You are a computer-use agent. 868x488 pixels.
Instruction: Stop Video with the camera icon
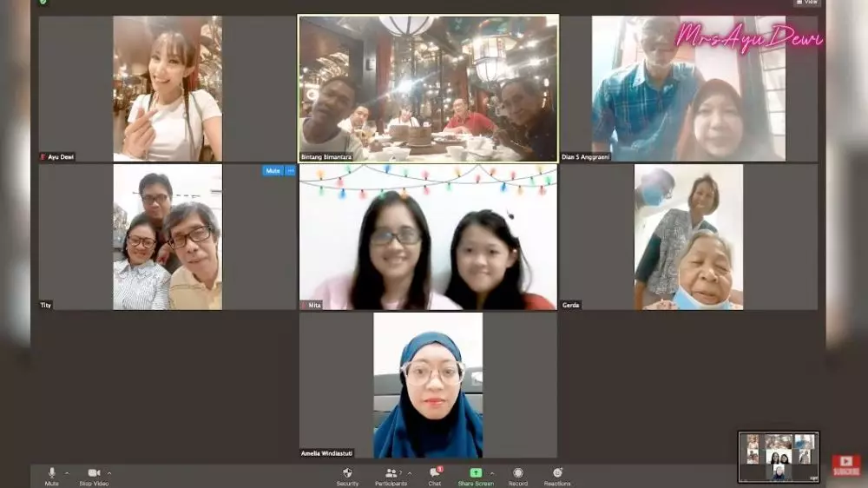click(x=94, y=476)
